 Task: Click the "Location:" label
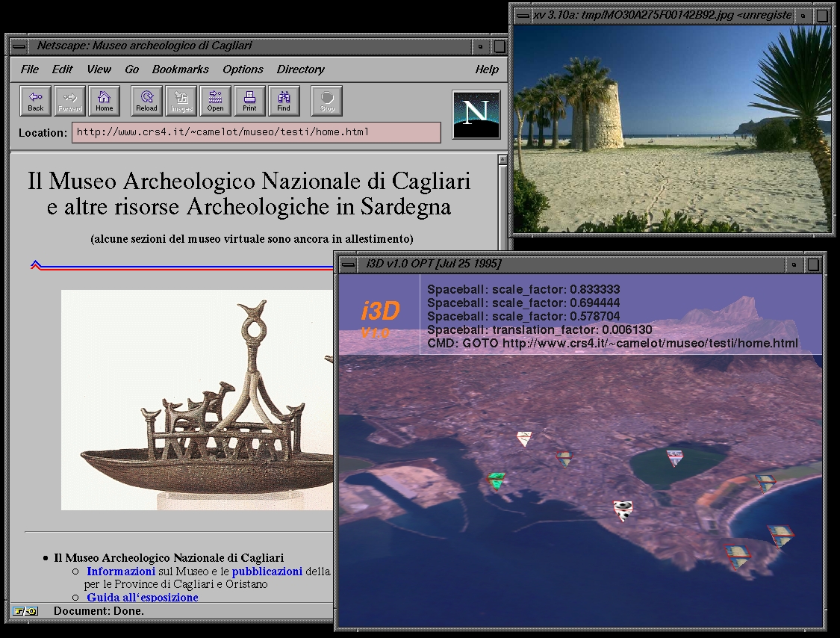[43, 133]
